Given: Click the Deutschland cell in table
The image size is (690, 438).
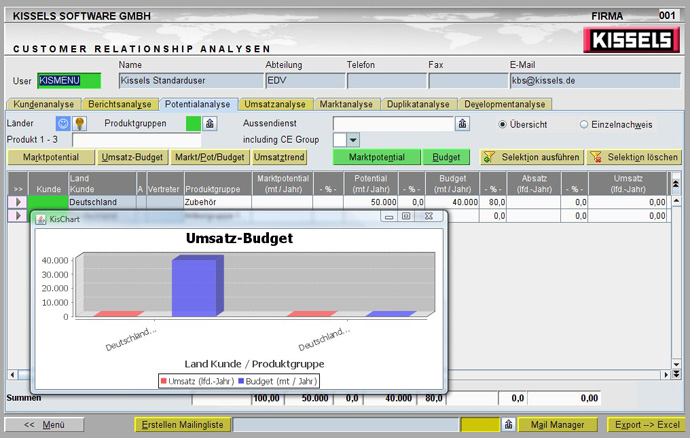Looking at the screenshot, I should (102, 202).
